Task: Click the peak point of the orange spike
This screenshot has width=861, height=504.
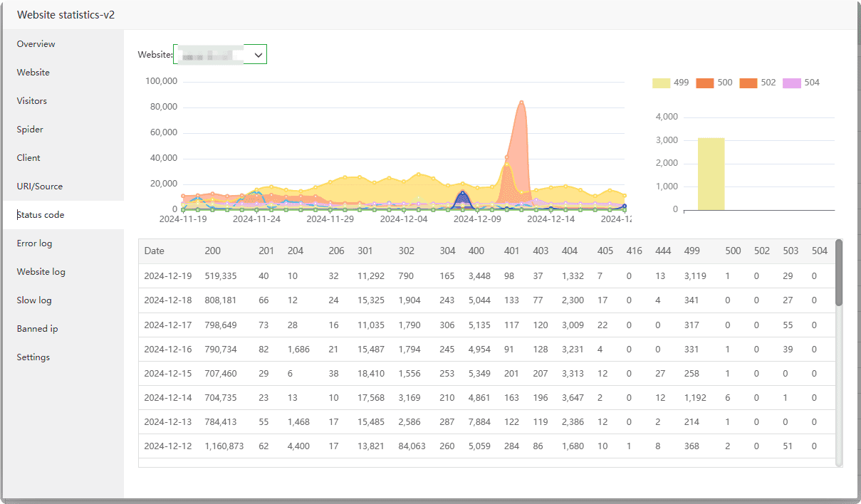Action: [521, 103]
